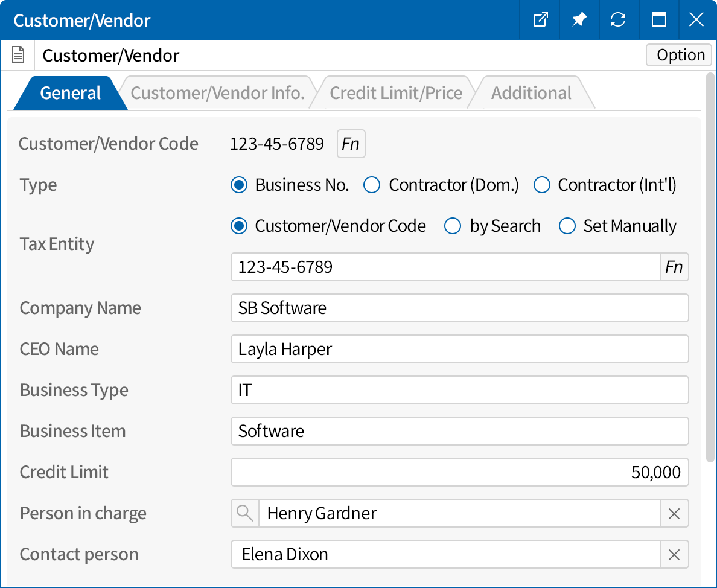Switch to the Customer/Vendor Info. tab
Image resolution: width=717 pixels, height=588 pixels.
coord(217,93)
